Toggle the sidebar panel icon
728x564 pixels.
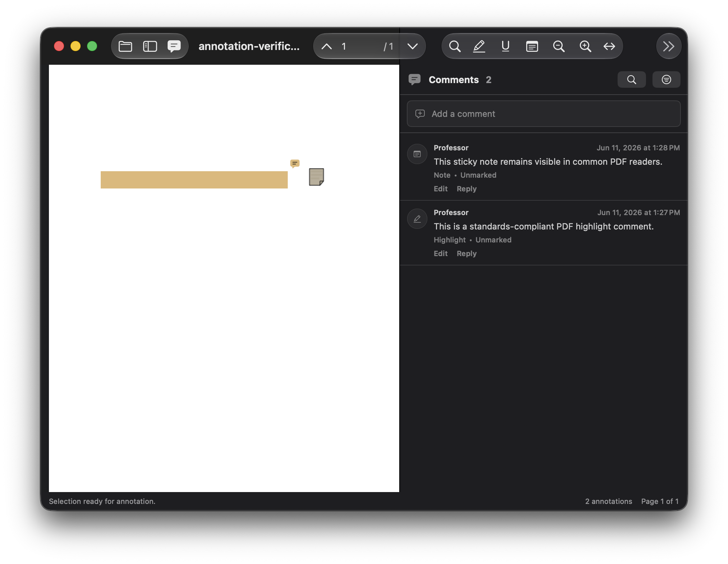150,46
